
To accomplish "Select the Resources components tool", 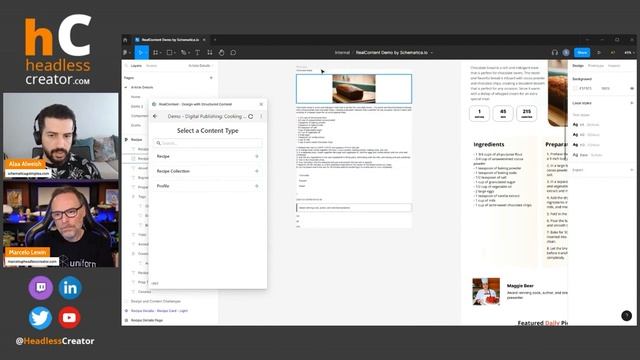I will click(x=209, y=53).
